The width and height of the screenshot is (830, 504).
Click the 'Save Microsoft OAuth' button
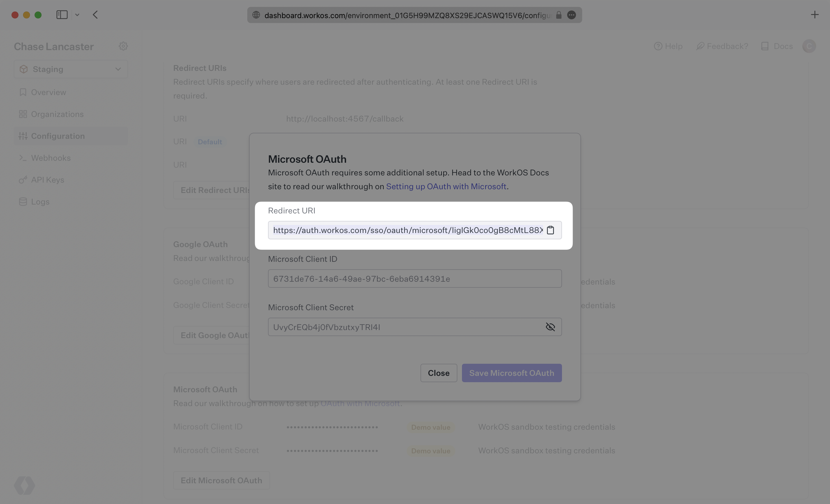(512, 372)
